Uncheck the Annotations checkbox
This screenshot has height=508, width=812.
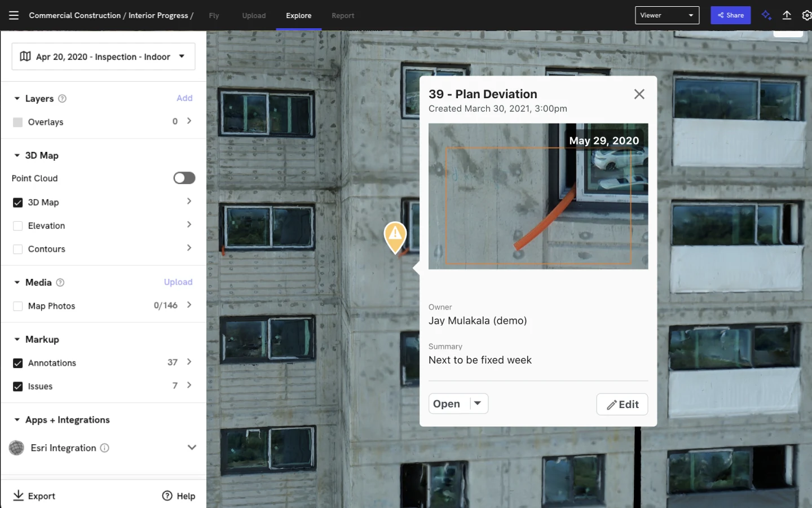[x=18, y=363]
